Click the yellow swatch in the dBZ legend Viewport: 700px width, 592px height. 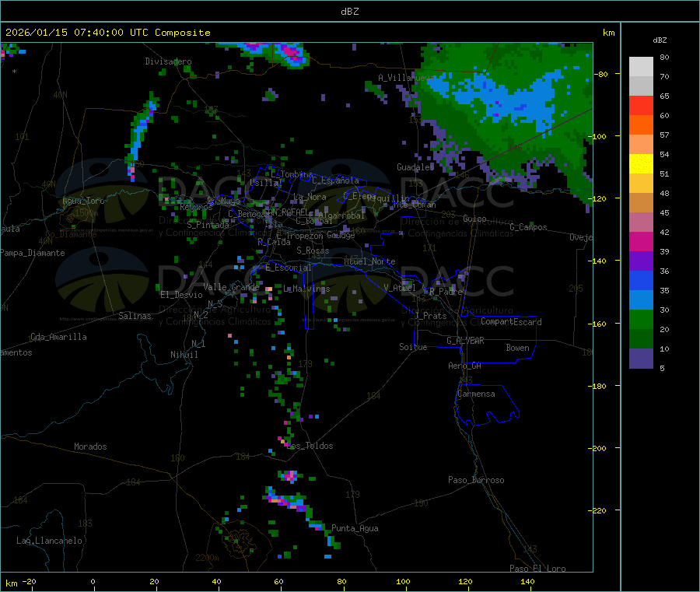(x=641, y=164)
